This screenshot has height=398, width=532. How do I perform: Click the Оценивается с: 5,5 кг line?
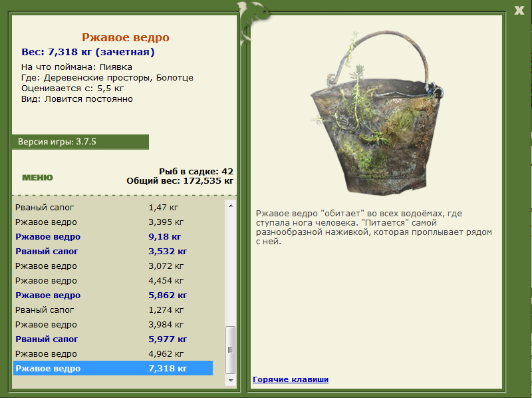pyautogui.click(x=72, y=89)
